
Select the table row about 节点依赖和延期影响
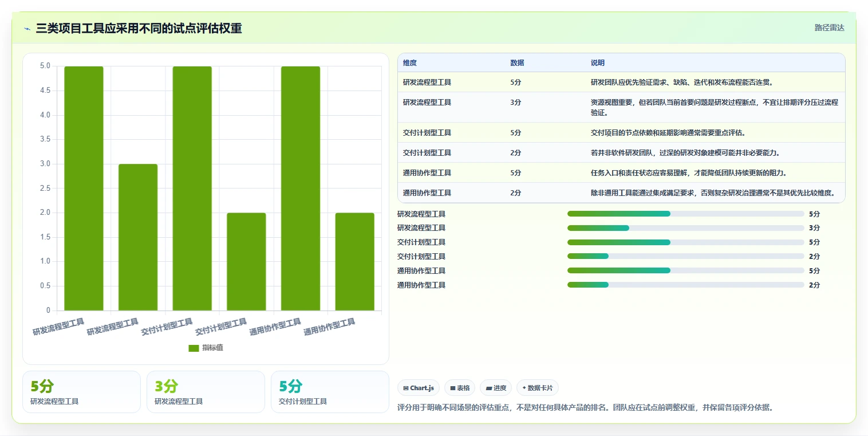point(621,132)
